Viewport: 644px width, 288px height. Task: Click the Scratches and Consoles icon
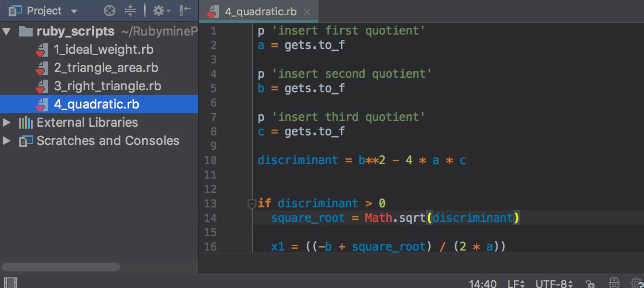click(x=25, y=141)
